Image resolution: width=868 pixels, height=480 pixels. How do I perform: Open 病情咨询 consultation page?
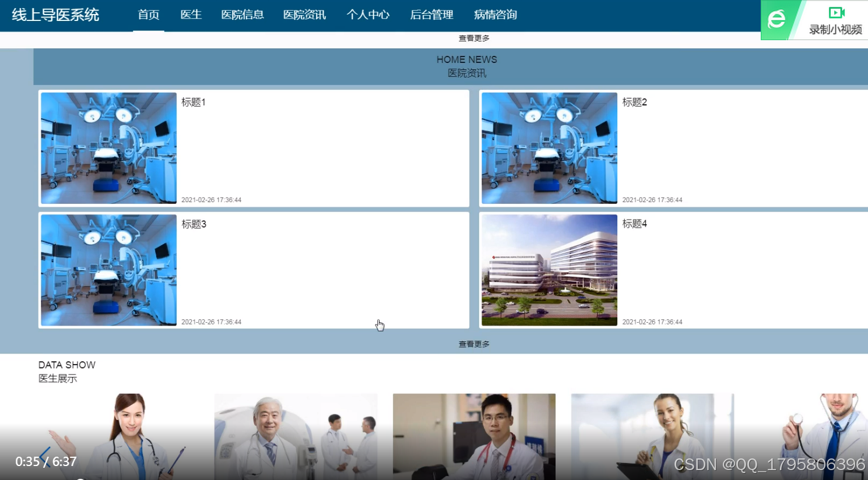tap(495, 15)
